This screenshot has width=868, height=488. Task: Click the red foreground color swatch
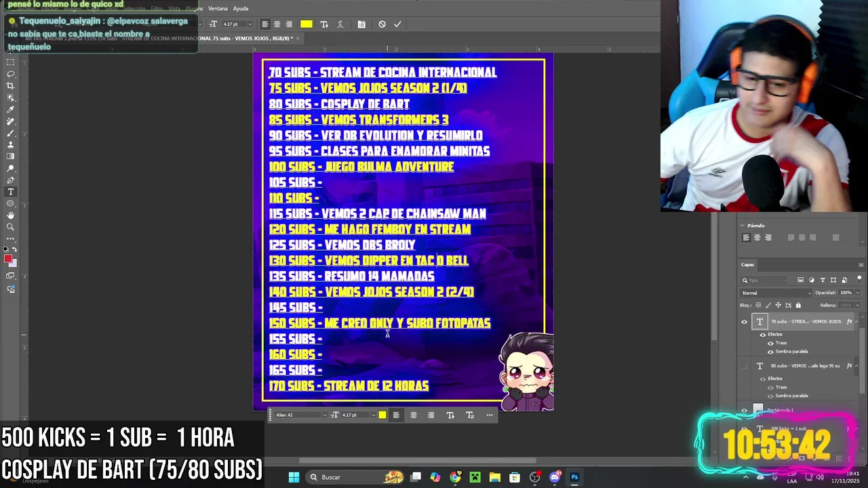tap(8, 259)
